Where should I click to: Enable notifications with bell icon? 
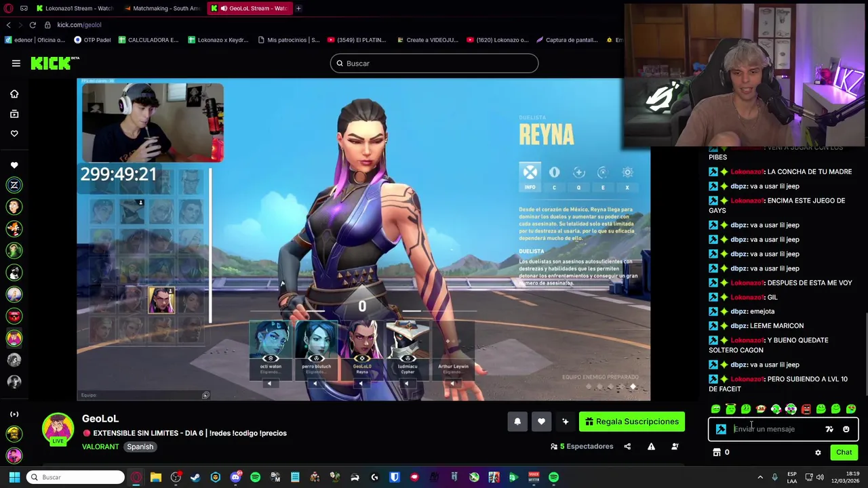pyautogui.click(x=517, y=422)
